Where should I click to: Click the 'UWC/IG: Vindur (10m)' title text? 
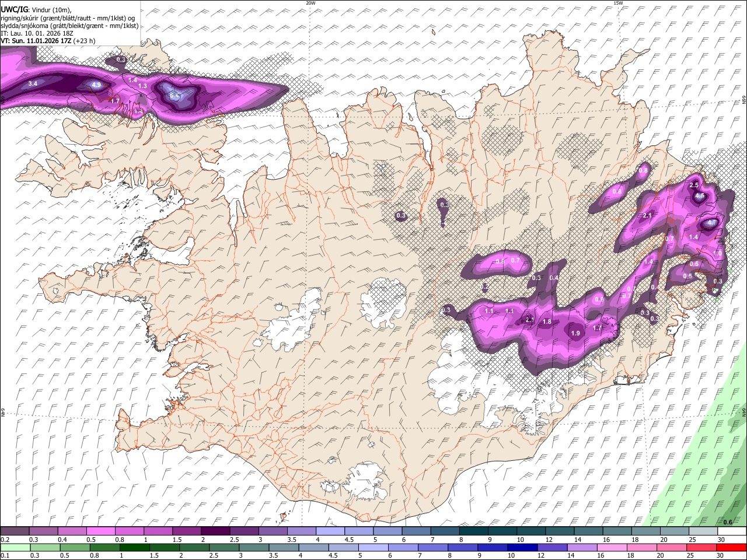[x=36, y=10]
